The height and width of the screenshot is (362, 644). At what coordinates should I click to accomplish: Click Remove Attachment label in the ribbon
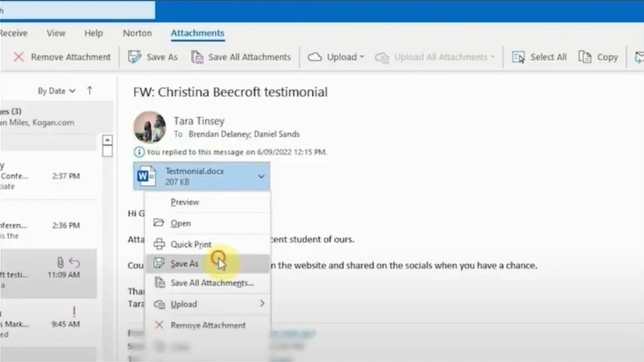pyautogui.click(x=71, y=57)
